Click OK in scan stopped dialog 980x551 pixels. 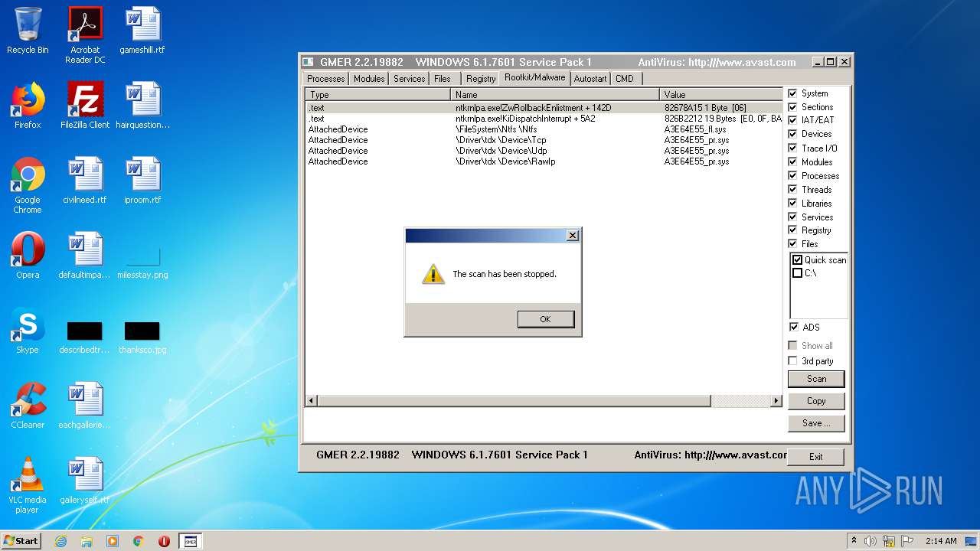coord(545,319)
